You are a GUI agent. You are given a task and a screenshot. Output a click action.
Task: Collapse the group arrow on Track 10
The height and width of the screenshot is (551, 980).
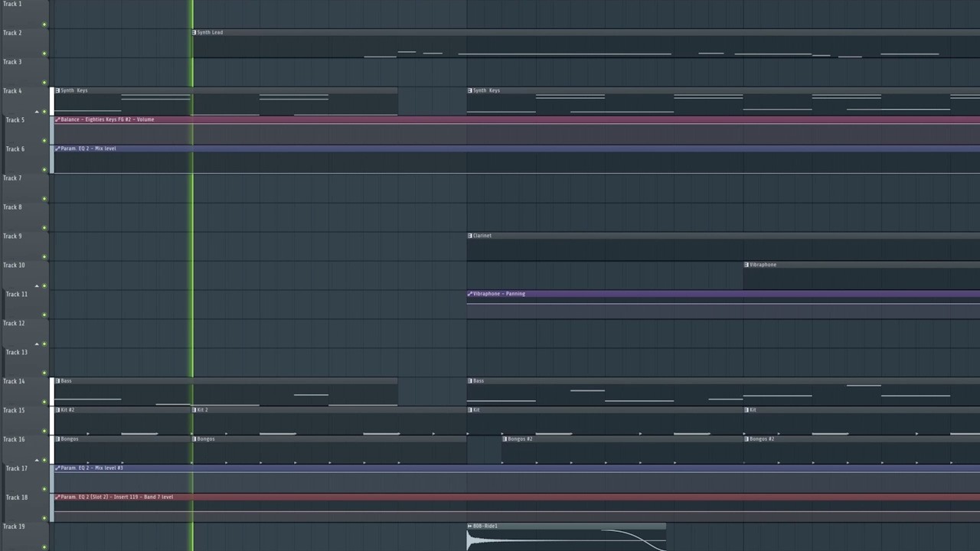(x=37, y=286)
